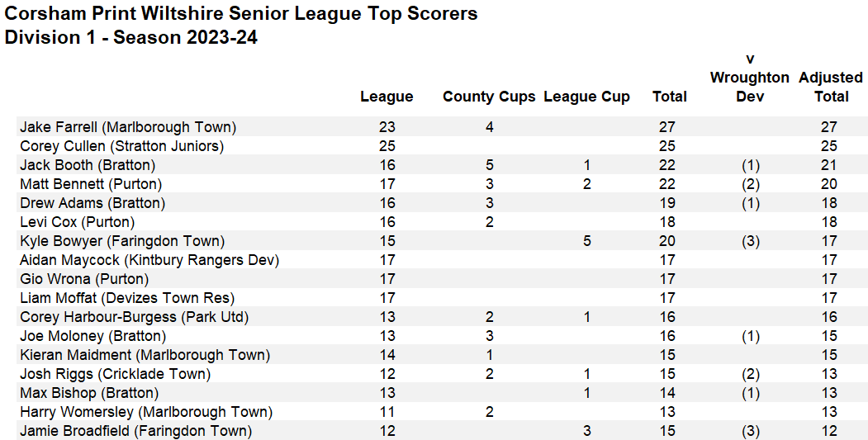Click the League Cup column header
The height and width of the screenshot is (440, 868).
pos(586,97)
